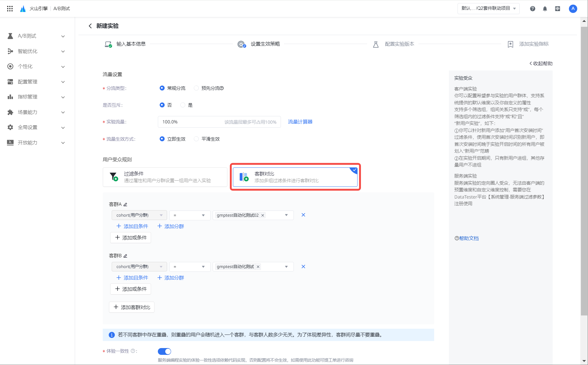Open the project selector dropdown
The height and width of the screenshot is (365, 588).
click(x=488, y=9)
